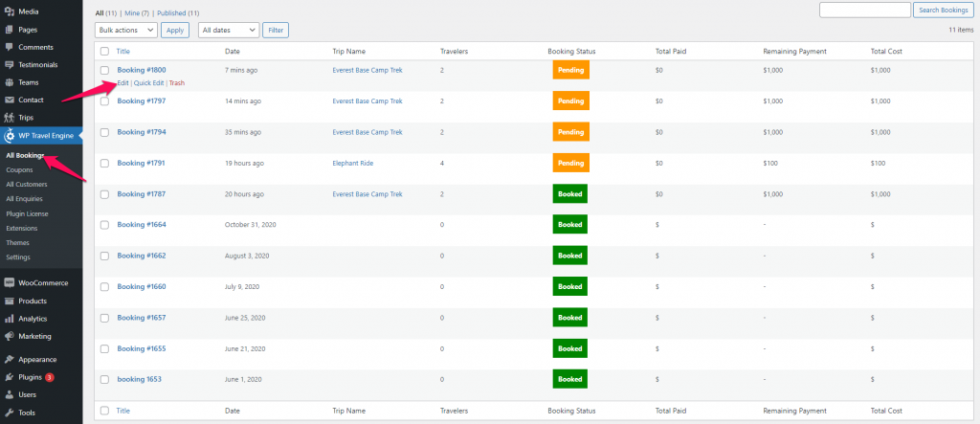This screenshot has width=980, height=424.
Task: Open Extensions submenu item
Action: [22, 228]
